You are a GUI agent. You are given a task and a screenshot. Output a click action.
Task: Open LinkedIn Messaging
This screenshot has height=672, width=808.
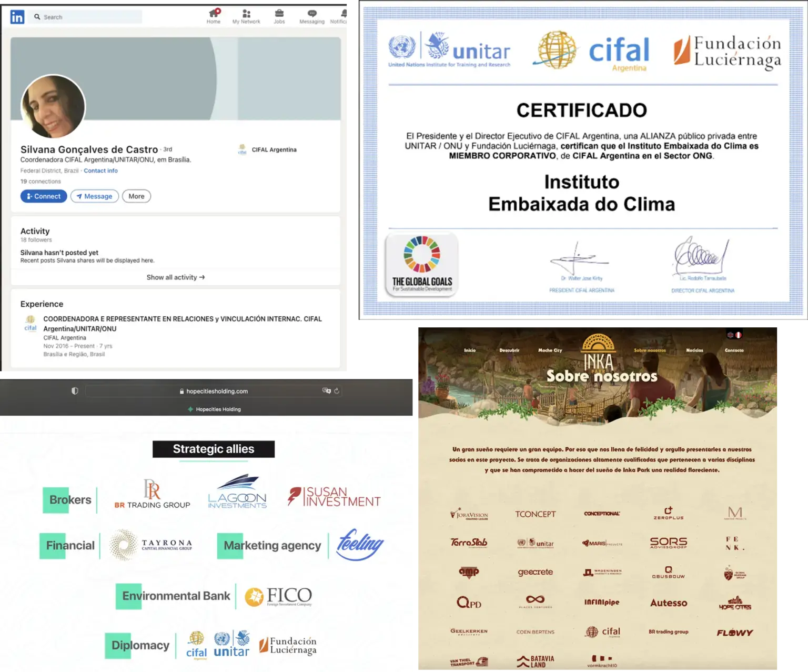click(312, 16)
